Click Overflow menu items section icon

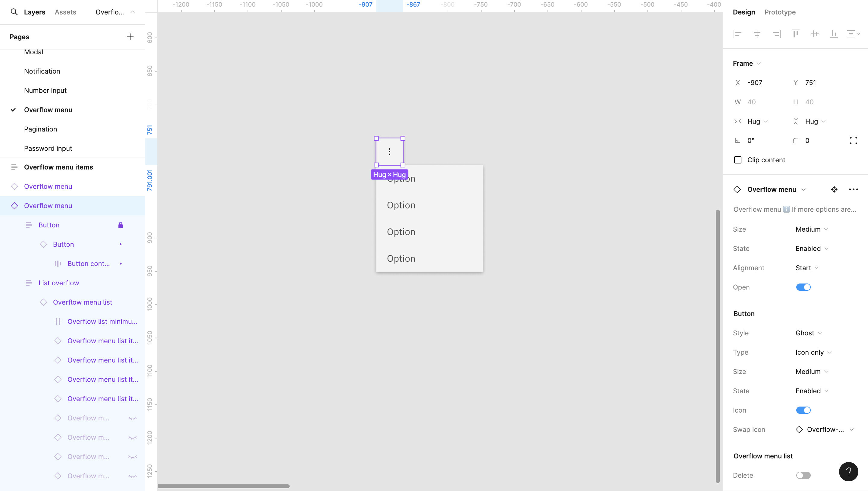(x=14, y=167)
